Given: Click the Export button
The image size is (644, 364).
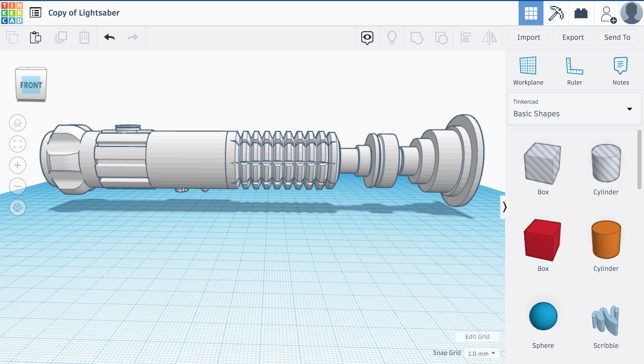Looking at the screenshot, I should coord(573,37).
